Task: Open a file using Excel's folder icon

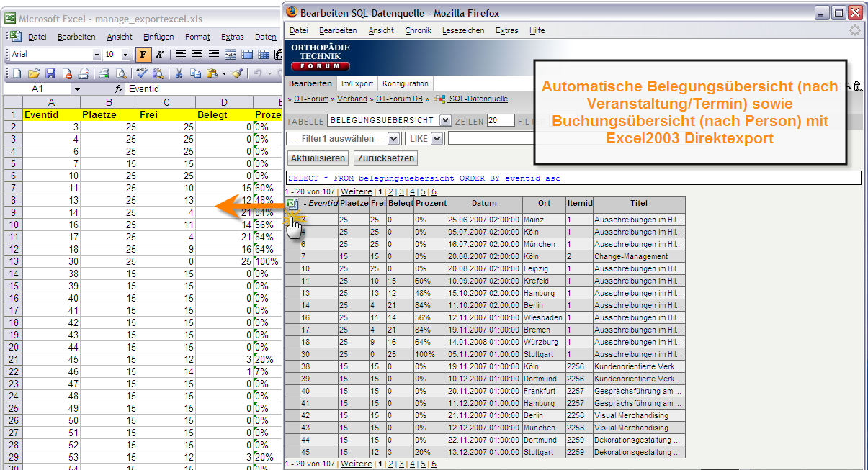Action: (34, 73)
